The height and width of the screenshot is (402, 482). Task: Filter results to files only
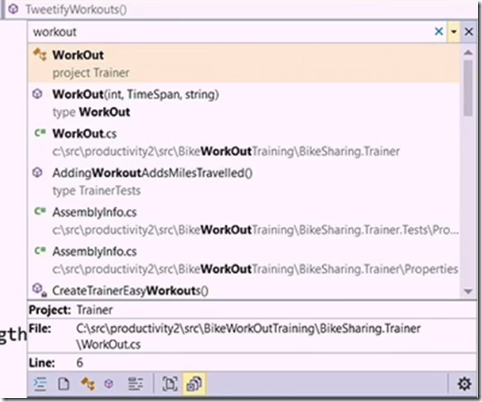coord(64,385)
